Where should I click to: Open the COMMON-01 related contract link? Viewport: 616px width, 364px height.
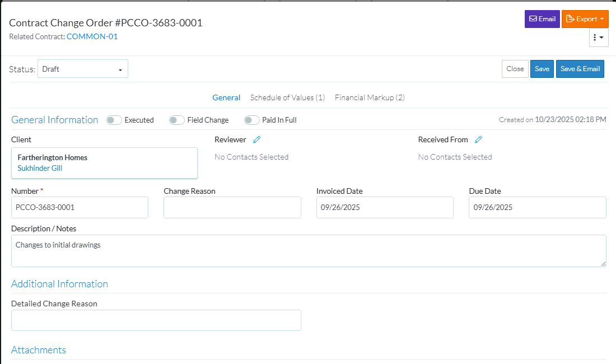(92, 36)
